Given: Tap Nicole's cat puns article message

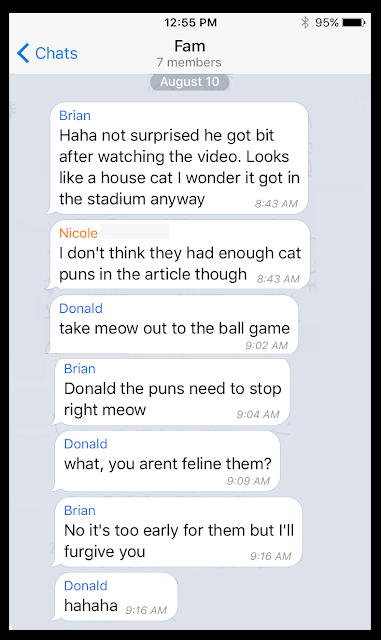Looking at the screenshot, I should [x=180, y=254].
